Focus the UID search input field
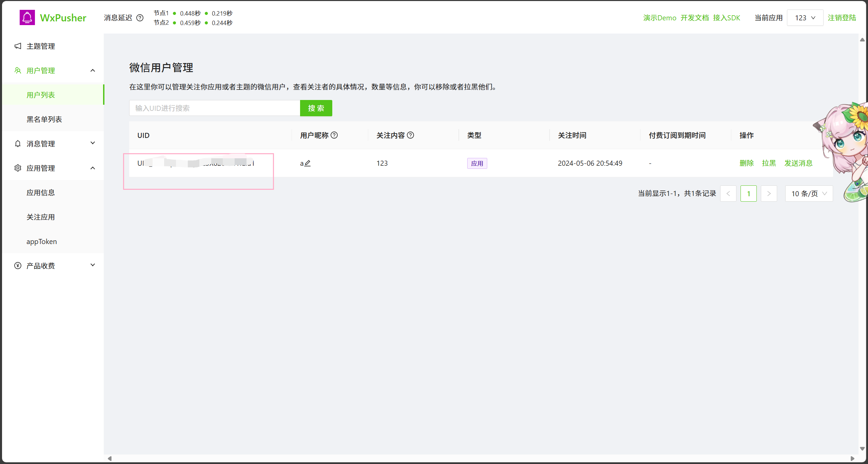The width and height of the screenshot is (868, 464). 214,108
